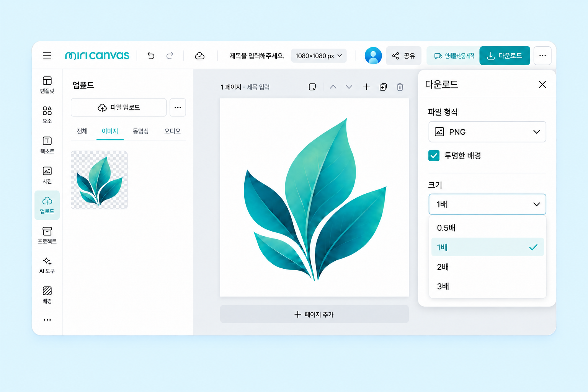Choose the 0.5배 size option

[487, 228]
